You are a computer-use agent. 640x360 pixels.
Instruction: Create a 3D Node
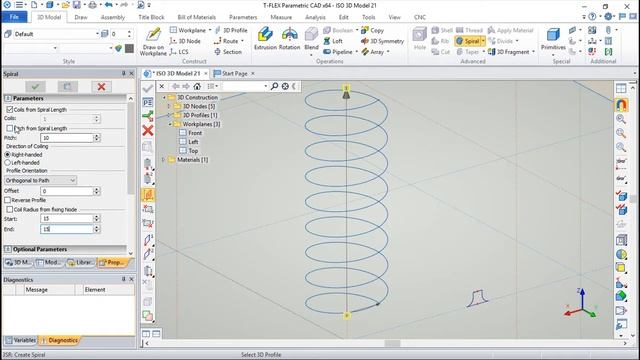pos(185,41)
